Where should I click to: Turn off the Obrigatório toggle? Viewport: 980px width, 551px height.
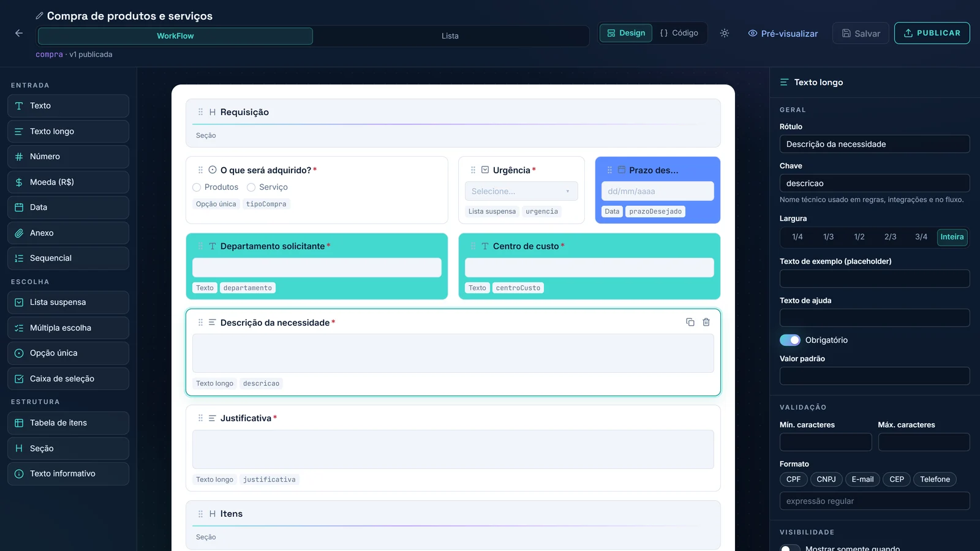[790, 340]
